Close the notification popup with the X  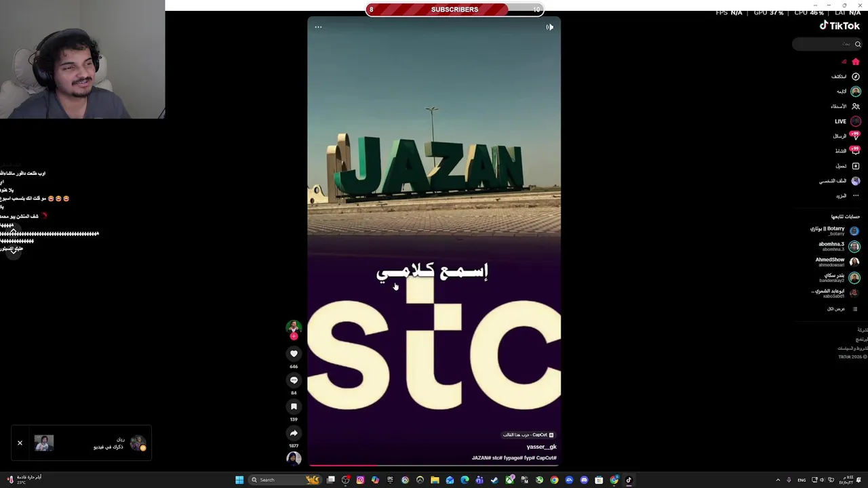coord(20,443)
